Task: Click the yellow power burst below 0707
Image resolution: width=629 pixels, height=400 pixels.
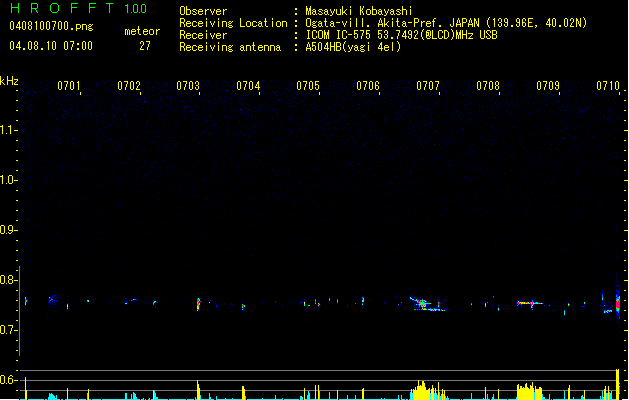Action: [428, 391]
